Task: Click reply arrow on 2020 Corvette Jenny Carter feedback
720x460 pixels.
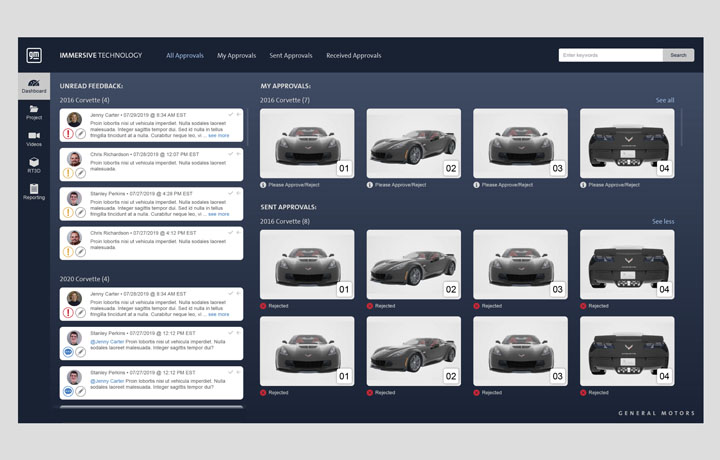Action: (238, 293)
